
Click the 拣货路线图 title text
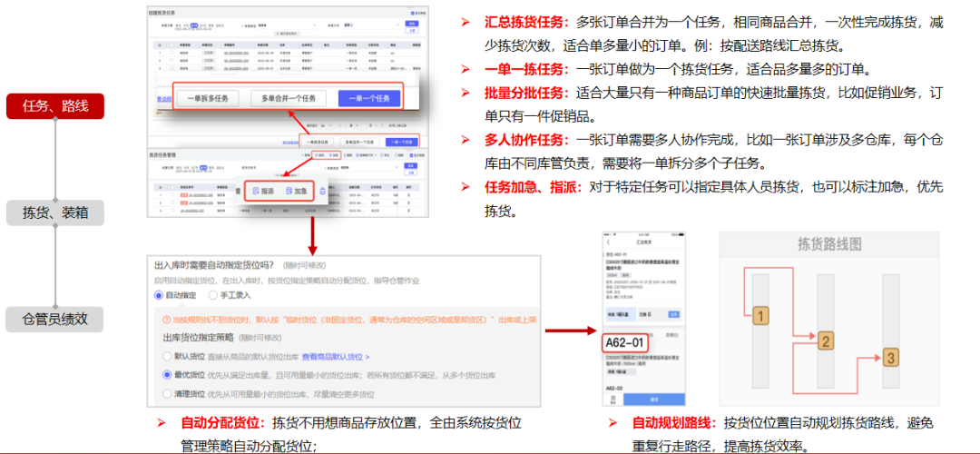pos(830,244)
